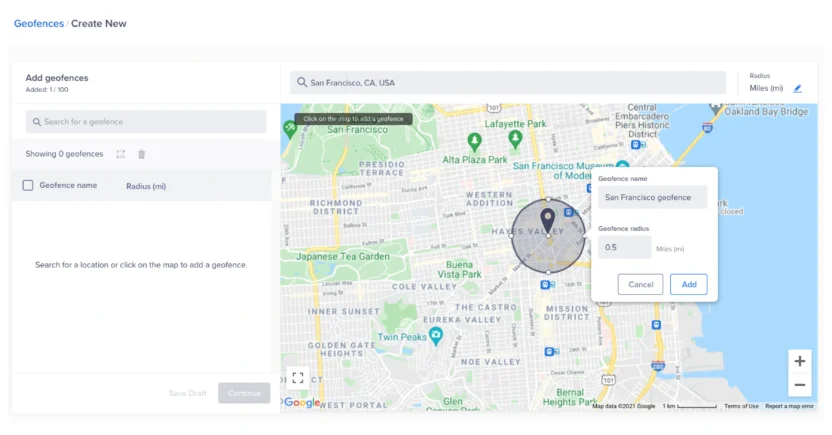Click the Geofence radius 0.5 field

tap(625, 247)
